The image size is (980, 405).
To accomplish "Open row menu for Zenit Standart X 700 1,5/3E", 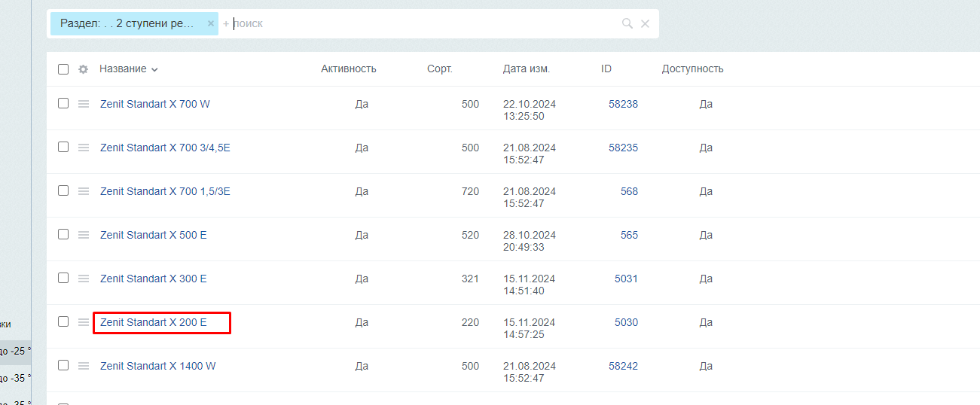I will click(84, 191).
